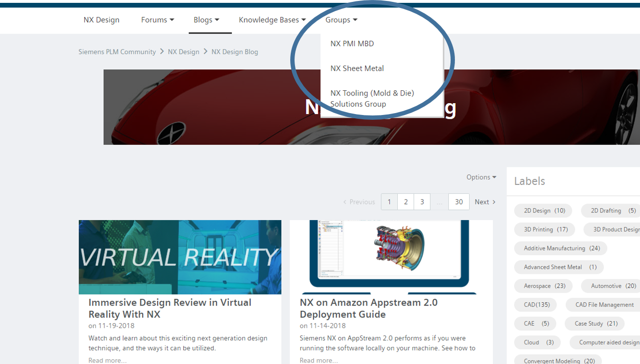
Task: Select NX Tooling (Mold & Die) Solutions Group
Action: click(x=372, y=98)
